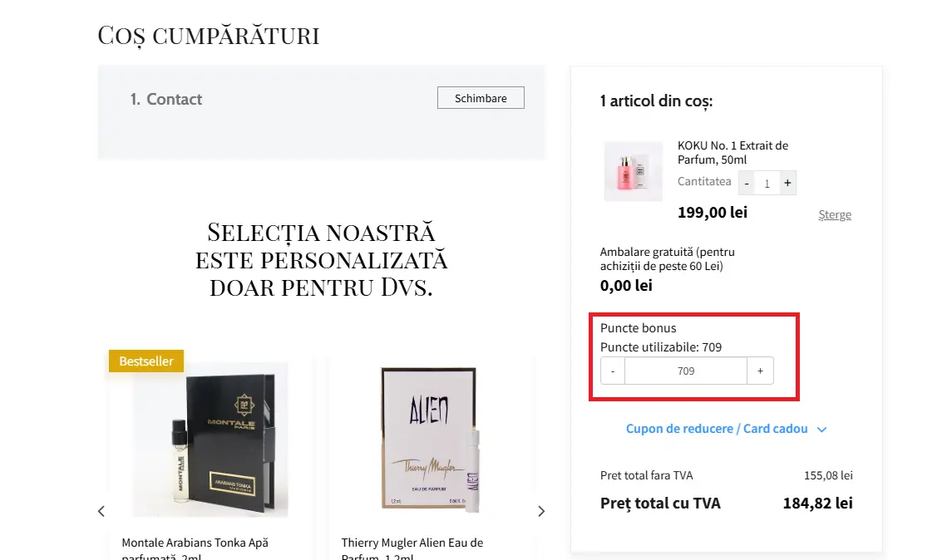Decrease KOKU No. 1 quantity with minus

747,183
